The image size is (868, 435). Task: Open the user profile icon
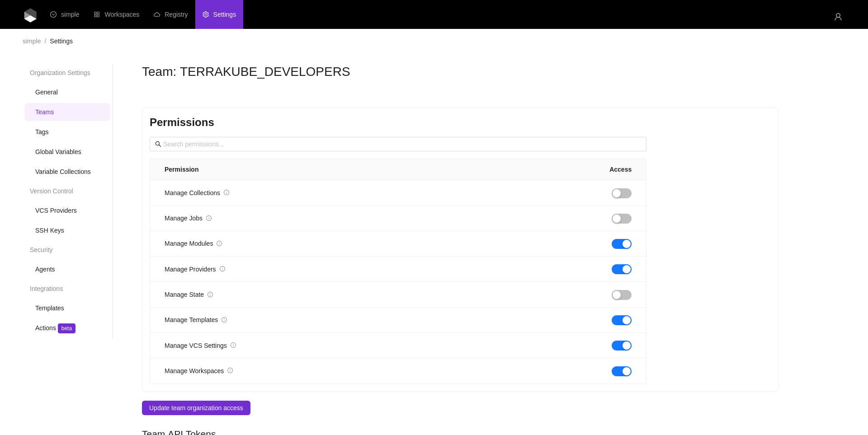(x=838, y=17)
